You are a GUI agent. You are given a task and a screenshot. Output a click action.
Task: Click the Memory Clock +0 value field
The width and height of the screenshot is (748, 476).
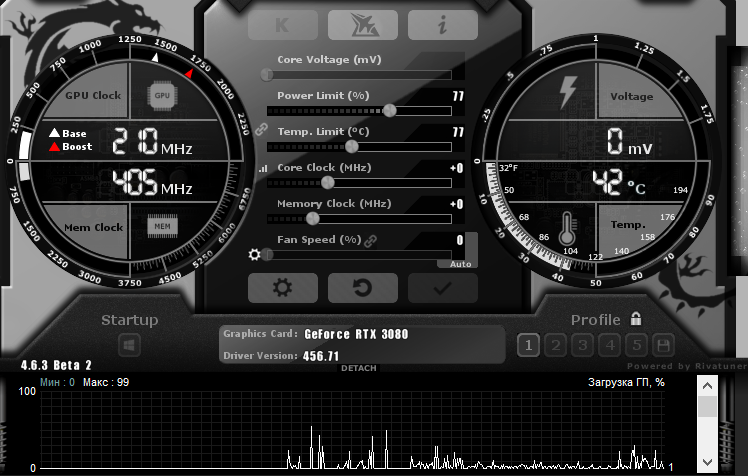[457, 204]
